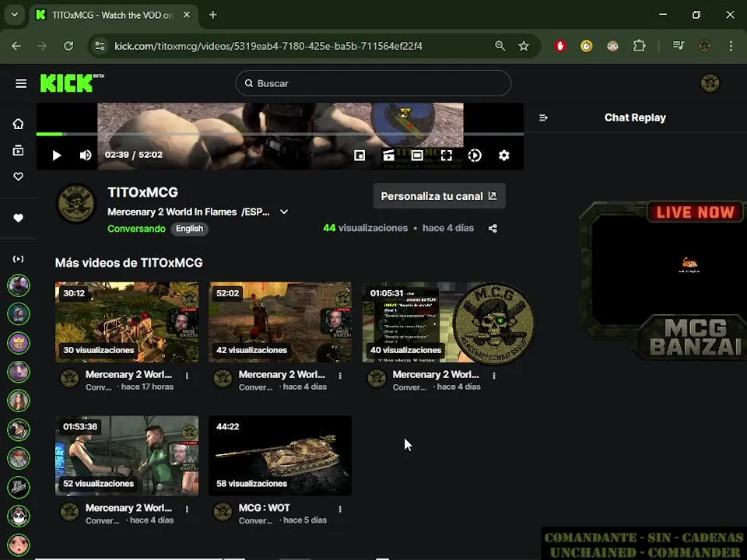Open the playback speed control
The height and width of the screenshot is (560, 747).
[x=475, y=156]
